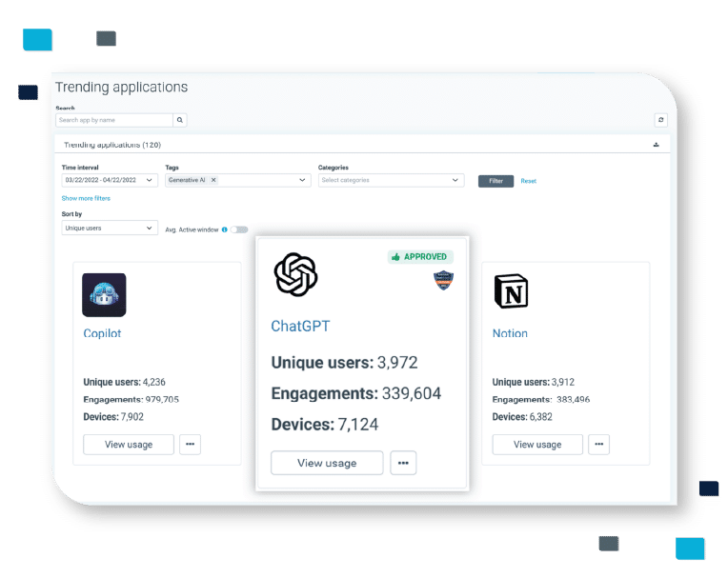
Task: Open the ChatGPT app name link
Action: [300, 326]
